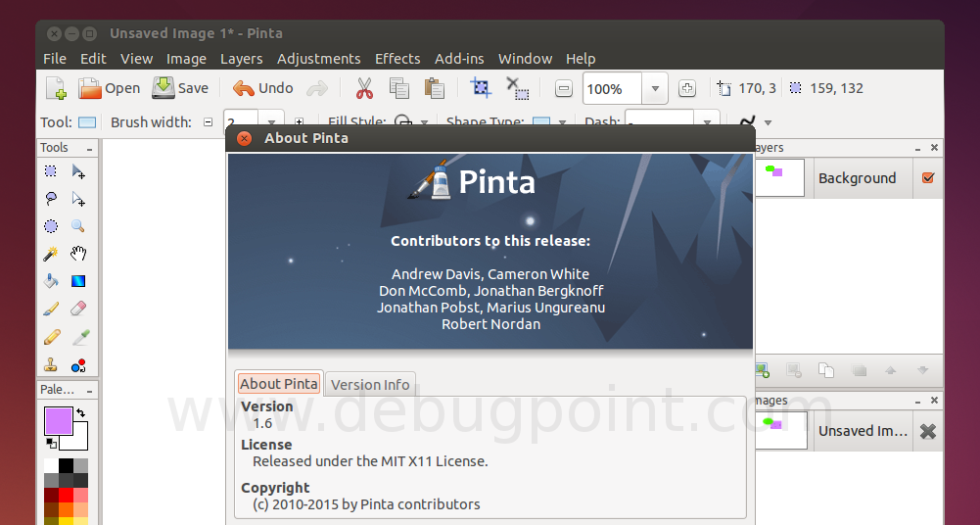Open the Add-ins menu
The image size is (980, 525).
[459, 59]
